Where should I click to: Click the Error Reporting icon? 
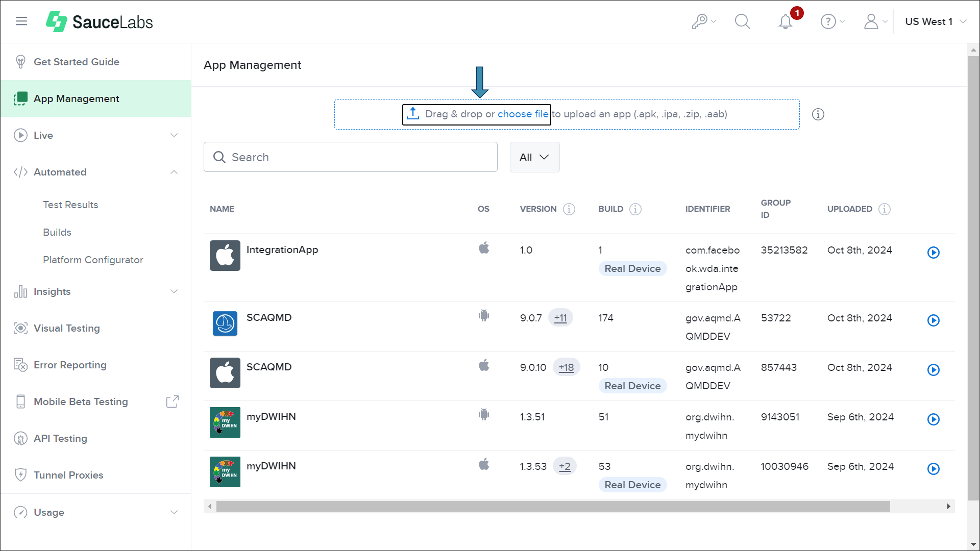click(x=20, y=365)
